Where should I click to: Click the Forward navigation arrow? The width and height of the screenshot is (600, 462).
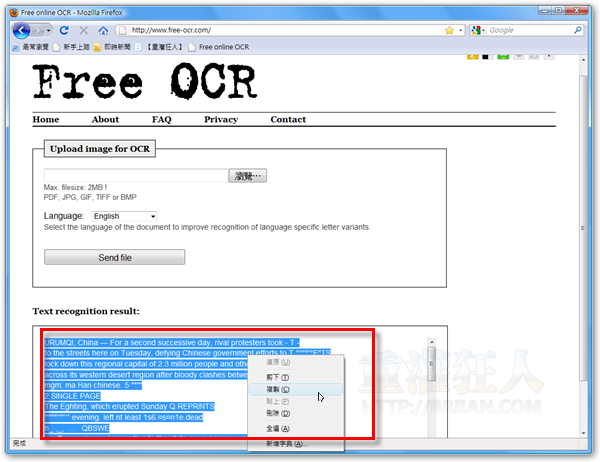pos(38,30)
